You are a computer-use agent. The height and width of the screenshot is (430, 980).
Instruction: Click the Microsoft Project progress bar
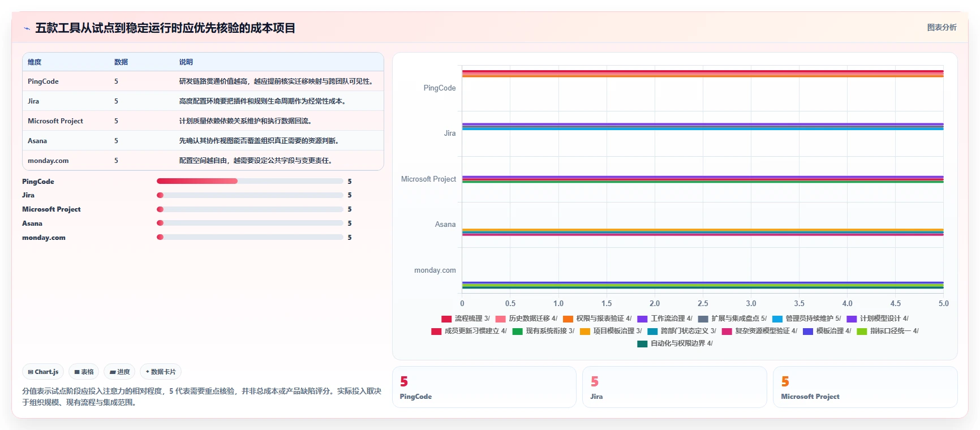(x=250, y=209)
